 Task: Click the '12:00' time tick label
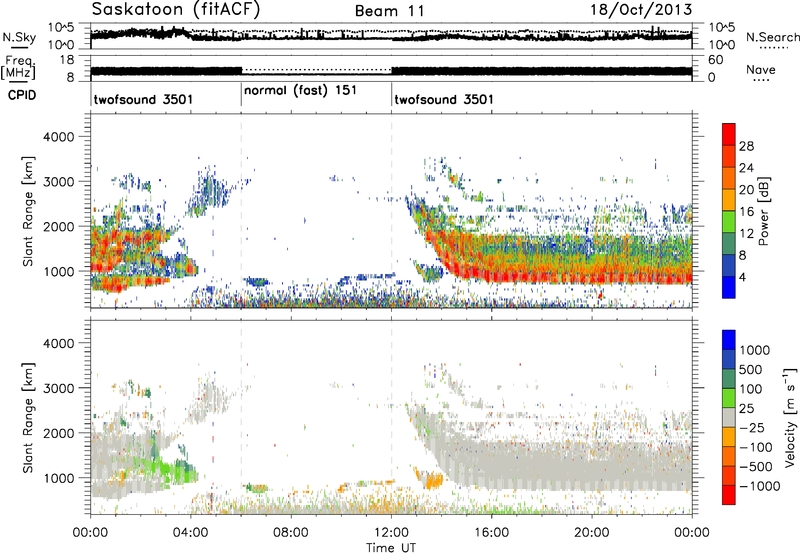tap(391, 533)
